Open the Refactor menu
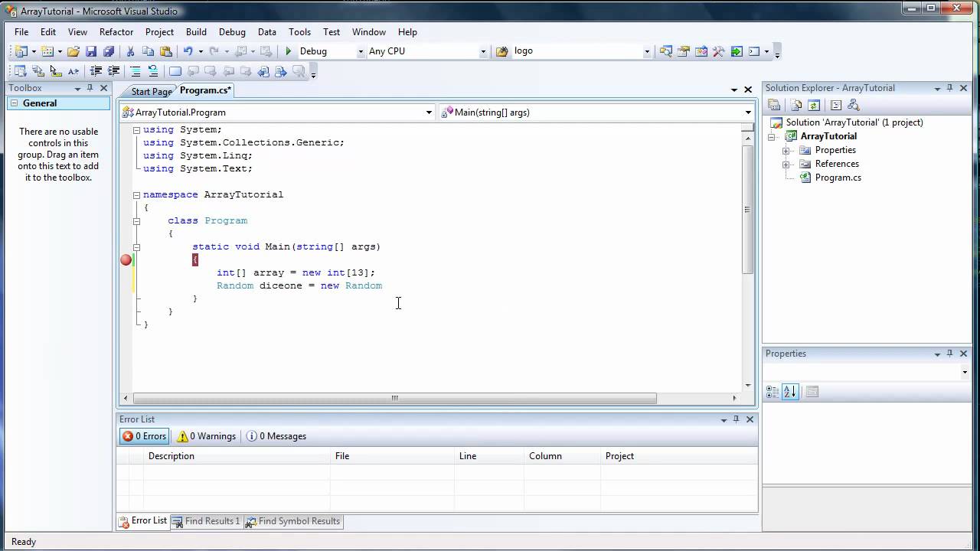The width and height of the screenshot is (980, 551). 116,32
